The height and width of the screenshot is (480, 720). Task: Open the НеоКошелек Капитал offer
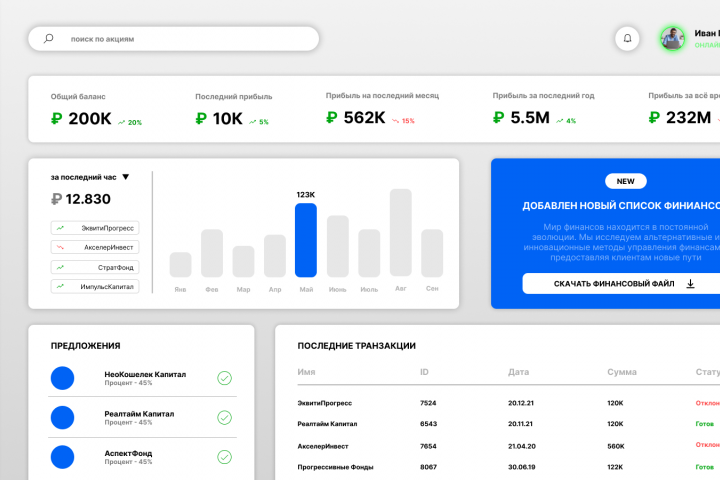click(x=142, y=378)
